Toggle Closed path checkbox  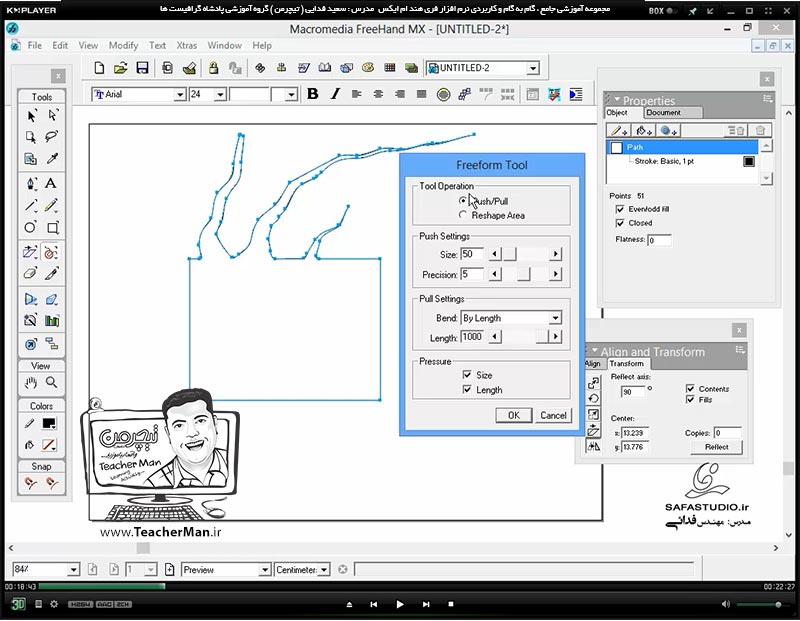(620, 223)
